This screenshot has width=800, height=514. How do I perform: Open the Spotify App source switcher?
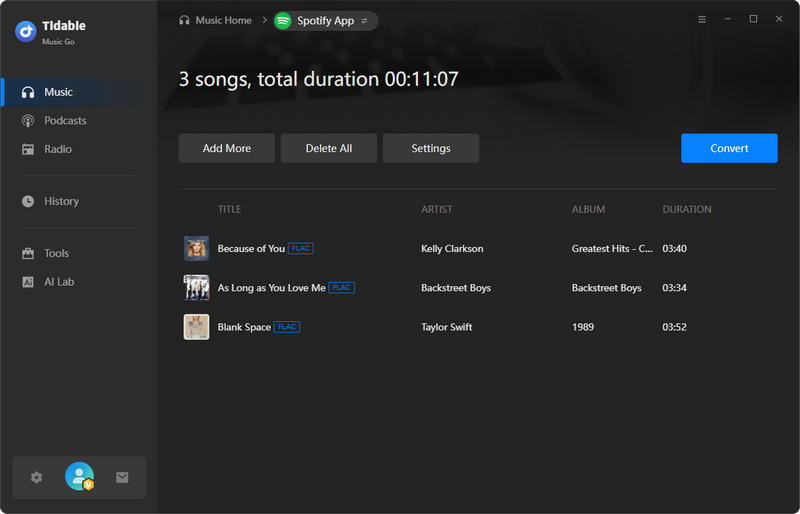pyautogui.click(x=326, y=21)
